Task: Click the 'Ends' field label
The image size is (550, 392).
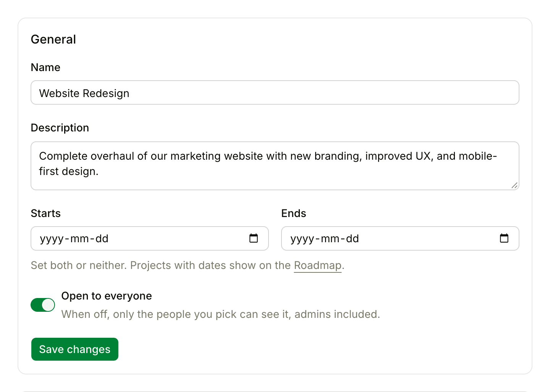Action: [294, 213]
